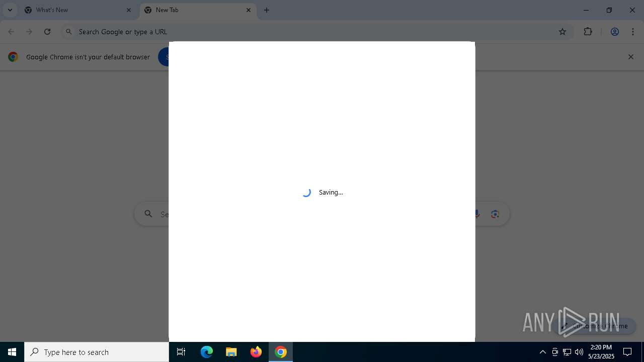Switch to the New Tab tab

click(198, 10)
